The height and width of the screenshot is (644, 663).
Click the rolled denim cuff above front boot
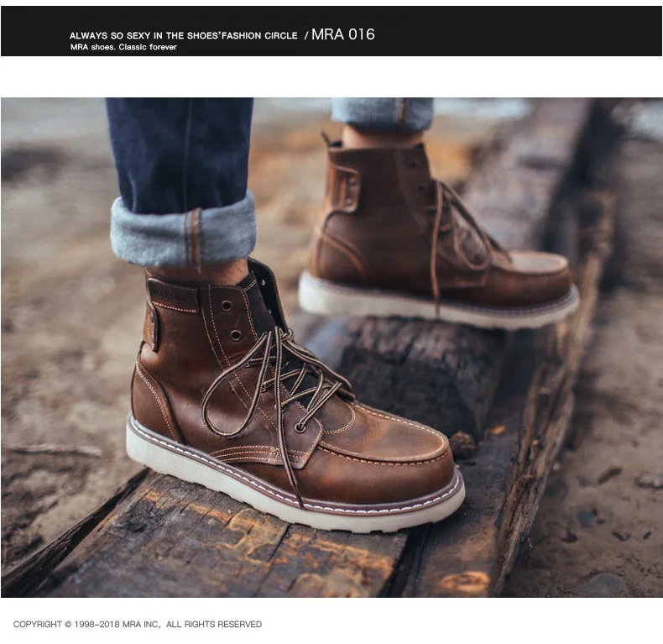(183, 232)
